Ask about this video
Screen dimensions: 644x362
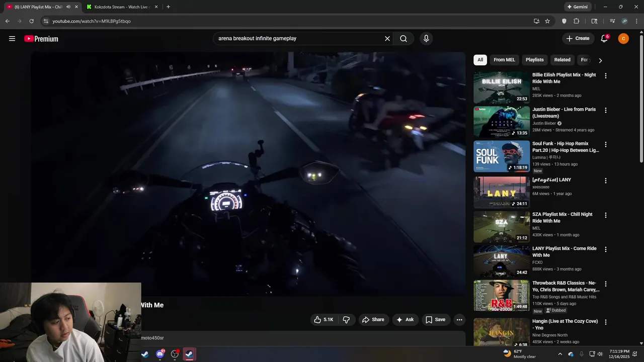tap(405, 320)
